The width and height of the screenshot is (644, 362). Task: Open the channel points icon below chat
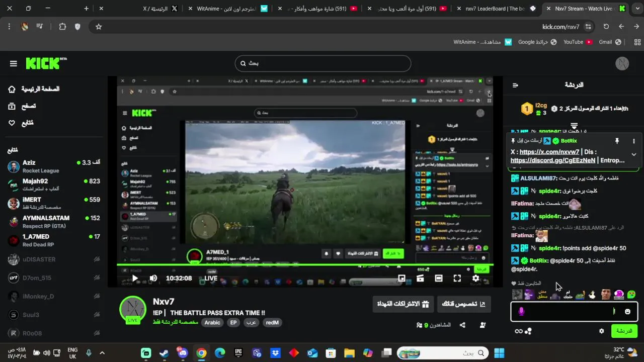coord(528,331)
